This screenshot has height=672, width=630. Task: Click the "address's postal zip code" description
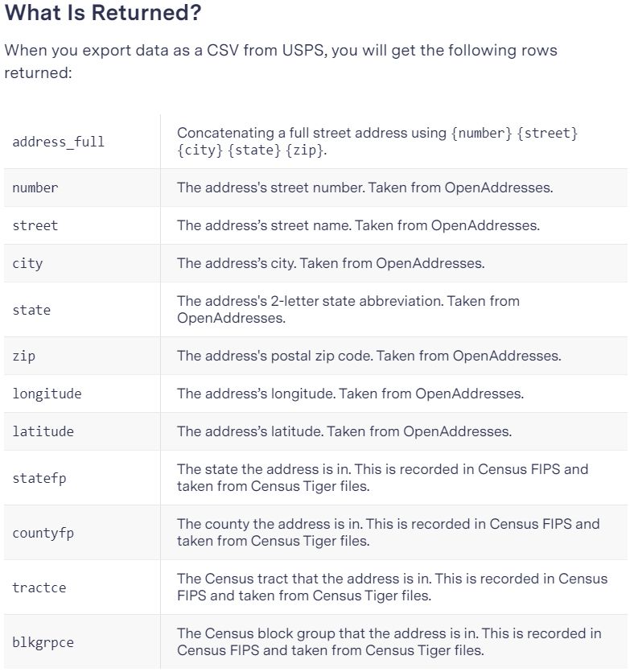(369, 356)
